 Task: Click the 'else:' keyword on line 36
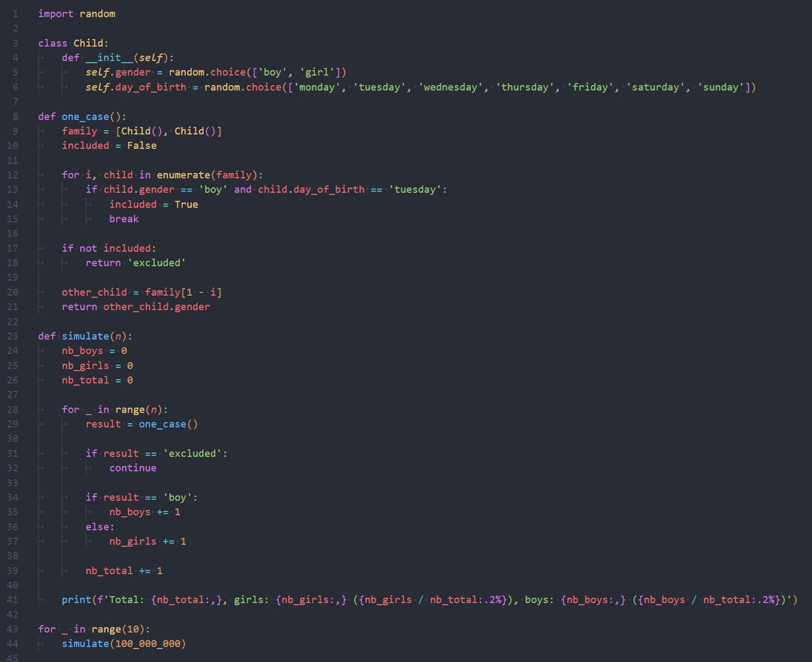pyautogui.click(x=100, y=527)
